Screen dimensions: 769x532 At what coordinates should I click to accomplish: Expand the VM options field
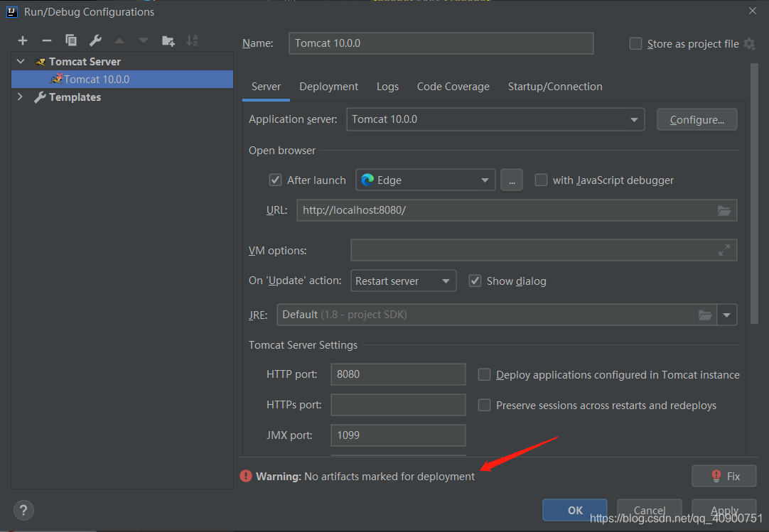click(x=724, y=250)
